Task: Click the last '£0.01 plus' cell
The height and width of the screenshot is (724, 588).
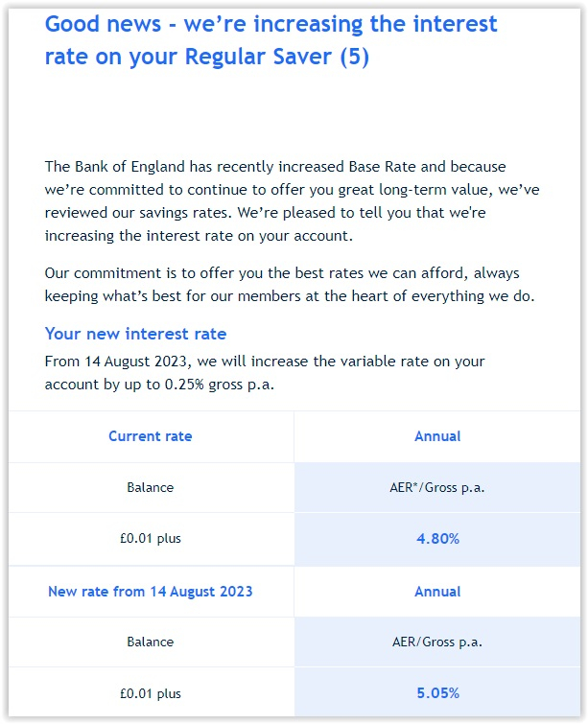Action: [x=151, y=693]
